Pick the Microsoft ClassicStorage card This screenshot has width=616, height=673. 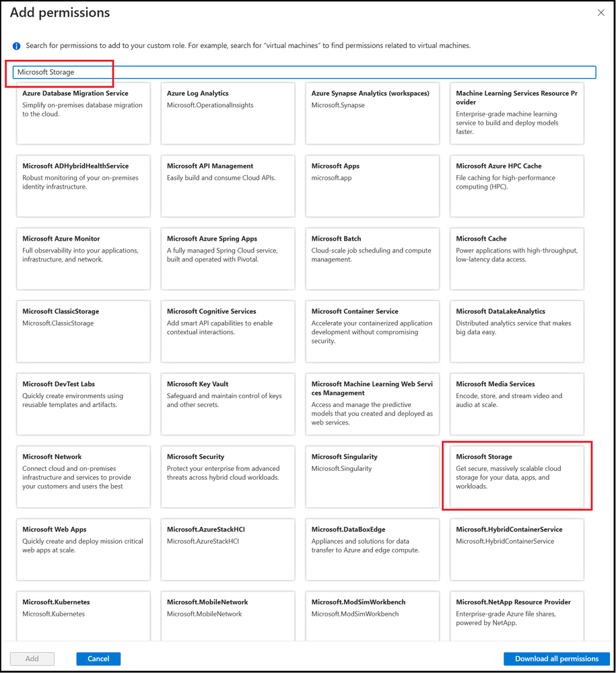(83, 331)
